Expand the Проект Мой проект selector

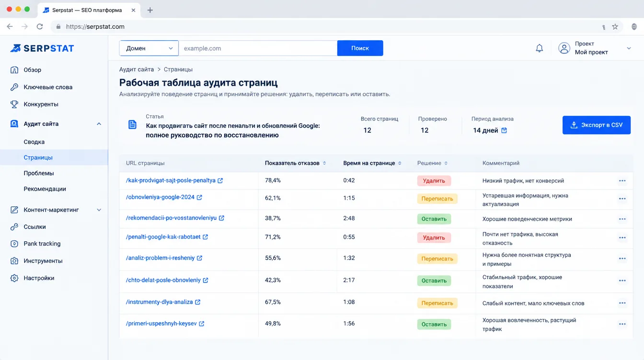tap(629, 48)
